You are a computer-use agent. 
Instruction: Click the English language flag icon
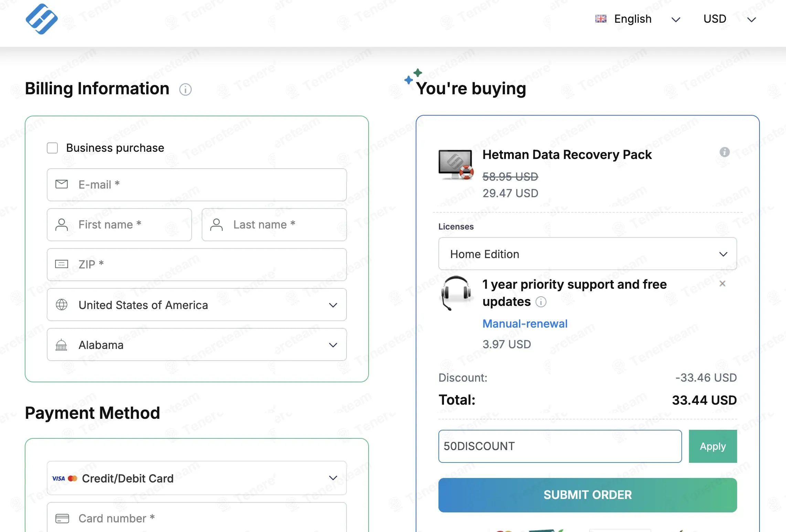click(x=601, y=19)
